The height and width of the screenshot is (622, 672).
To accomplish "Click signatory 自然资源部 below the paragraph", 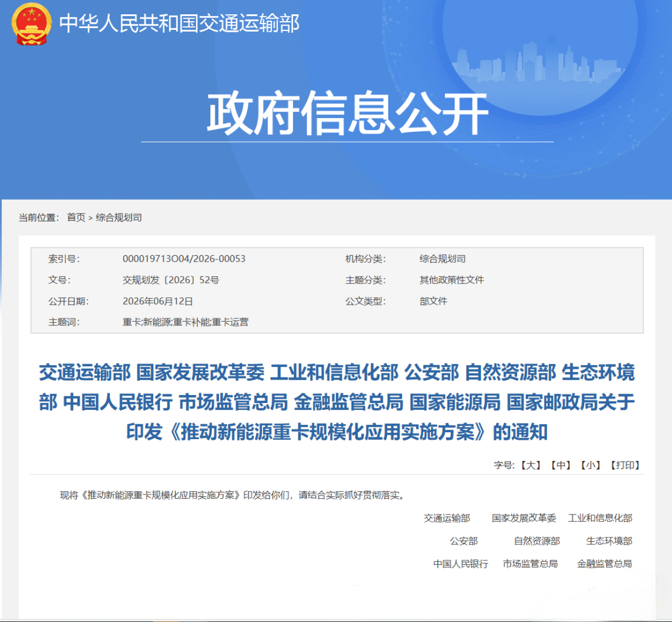I will (x=536, y=541).
